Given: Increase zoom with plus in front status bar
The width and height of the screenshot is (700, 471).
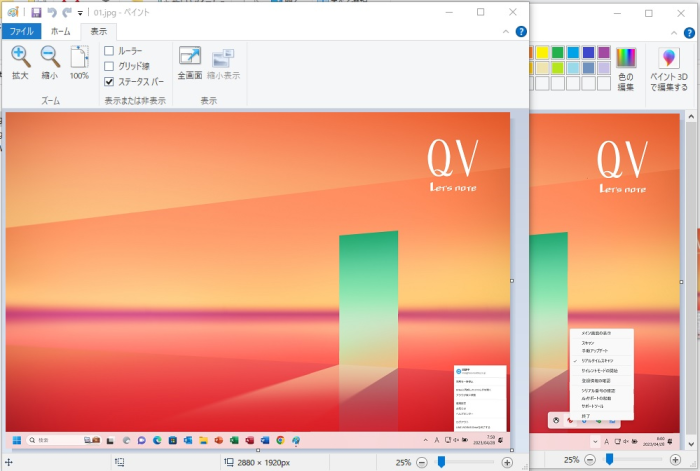Looking at the screenshot, I should pos(507,463).
